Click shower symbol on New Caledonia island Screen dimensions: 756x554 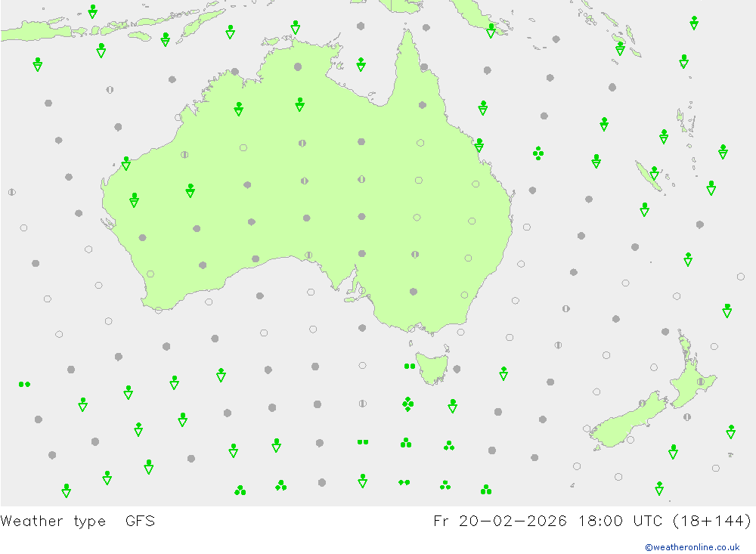(x=654, y=173)
